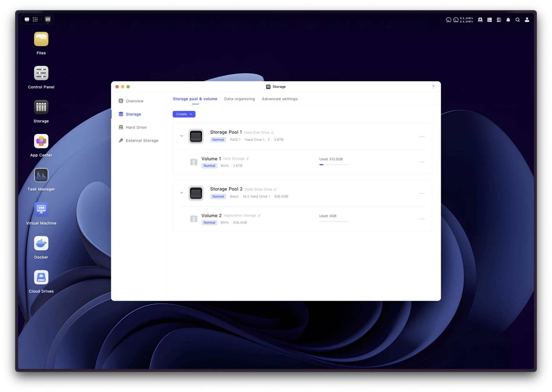Open the more options menu for Volume 1
552x392 pixels.
422,162
